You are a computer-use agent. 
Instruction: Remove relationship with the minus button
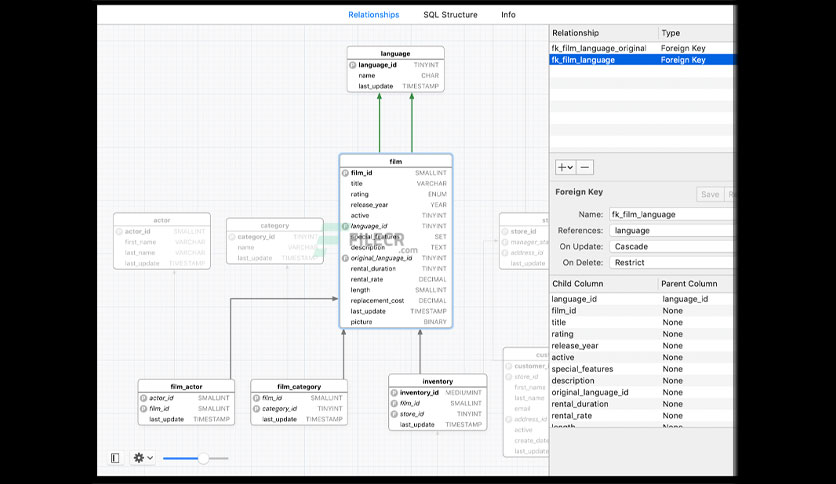pyautogui.click(x=585, y=167)
